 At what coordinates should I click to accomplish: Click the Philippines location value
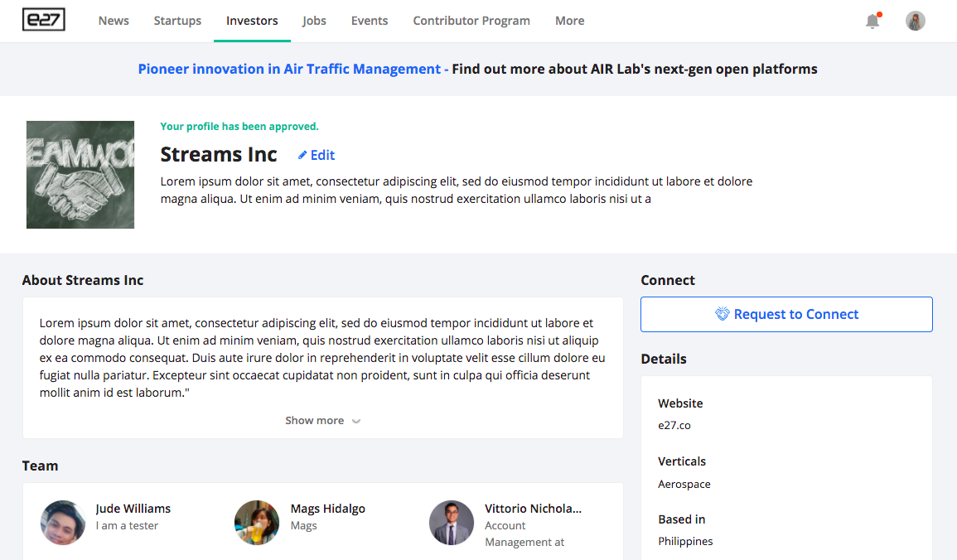pyautogui.click(x=685, y=541)
